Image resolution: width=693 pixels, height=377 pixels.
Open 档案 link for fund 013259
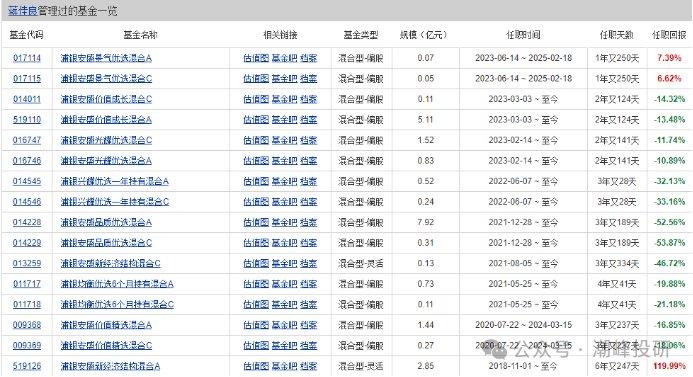(x=308, y=263)
